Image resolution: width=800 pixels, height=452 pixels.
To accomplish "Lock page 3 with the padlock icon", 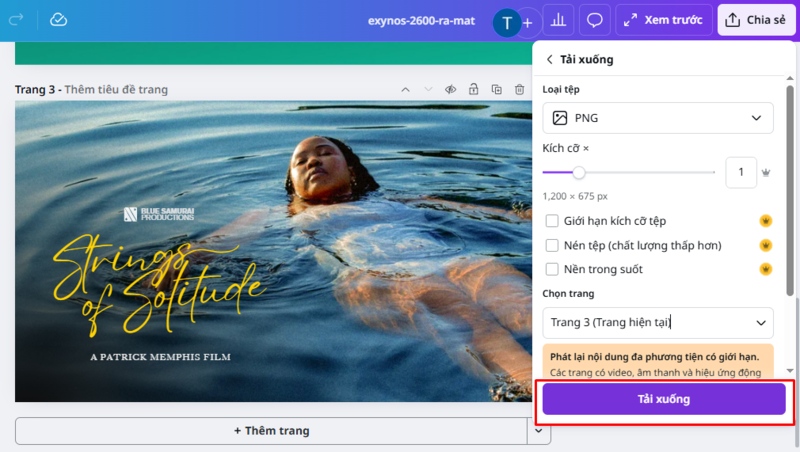I will pos(474,90).
